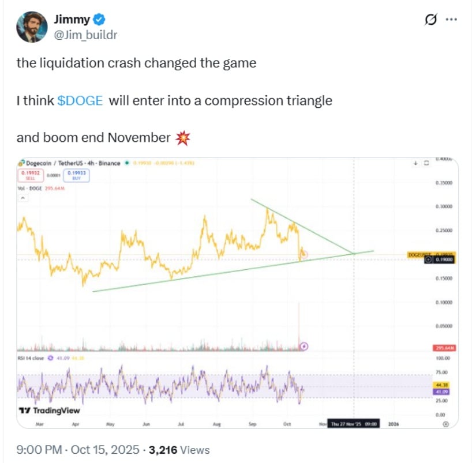Click the TradingView logo
The image size is (476, 463).
coord(49,411)
